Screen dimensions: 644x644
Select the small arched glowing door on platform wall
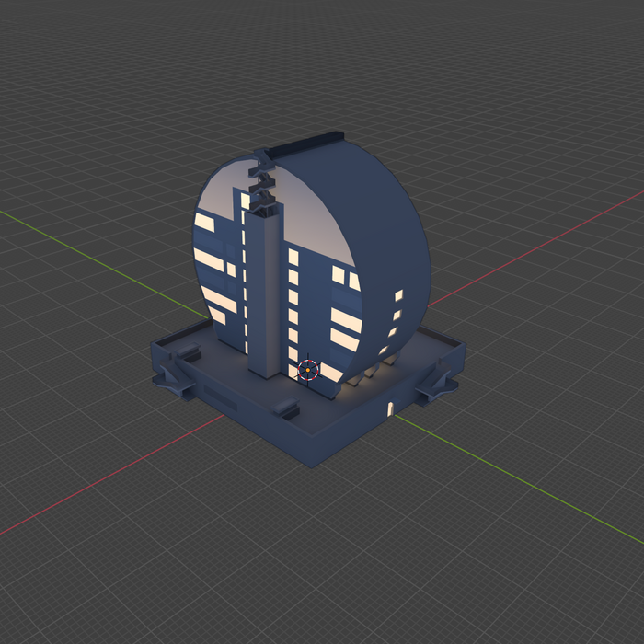390,408
